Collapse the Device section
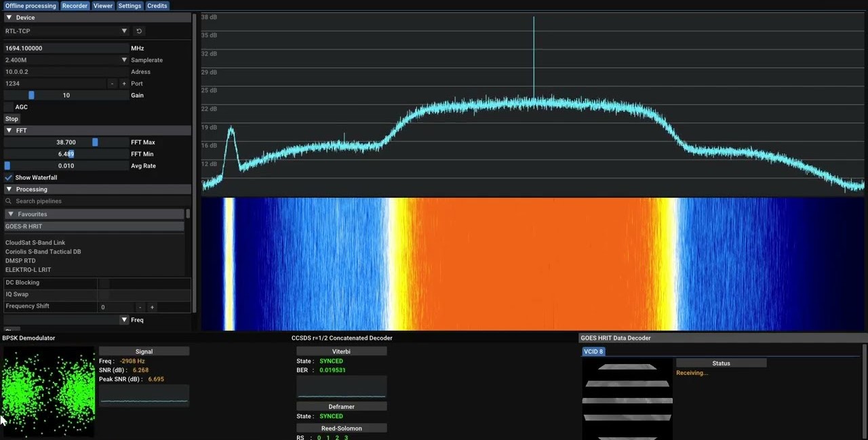The image size is (868, 440). tap(8, 17)
